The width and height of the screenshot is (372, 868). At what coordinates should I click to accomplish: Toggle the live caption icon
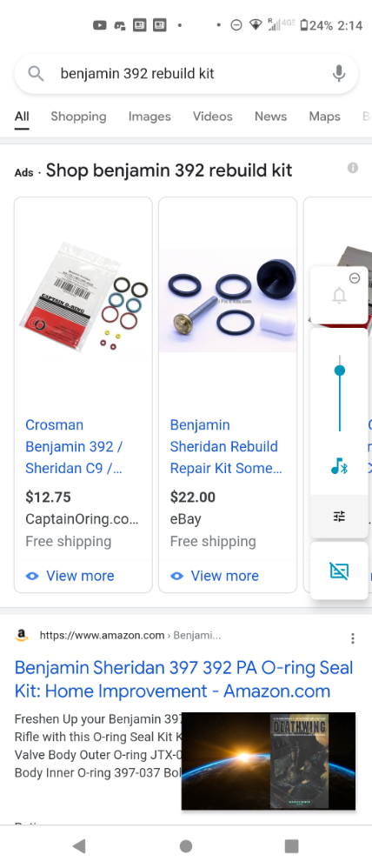(339, 571)
